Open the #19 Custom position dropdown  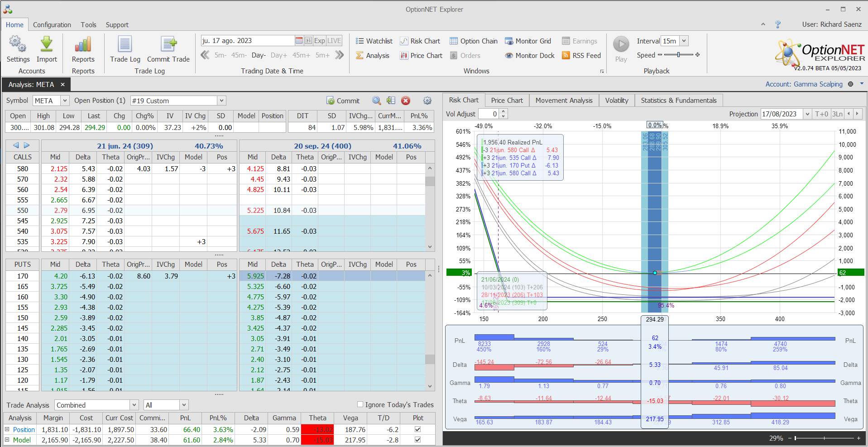(x=221, y=101)
